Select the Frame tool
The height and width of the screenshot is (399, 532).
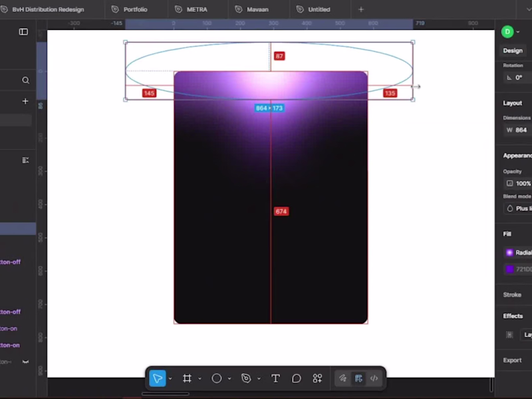pos(187,378)
